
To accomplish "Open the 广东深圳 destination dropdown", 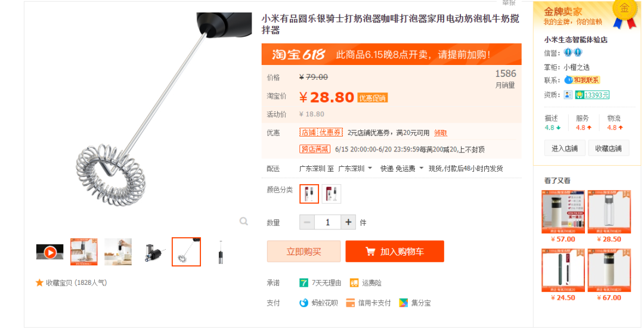I will (355, 169).
